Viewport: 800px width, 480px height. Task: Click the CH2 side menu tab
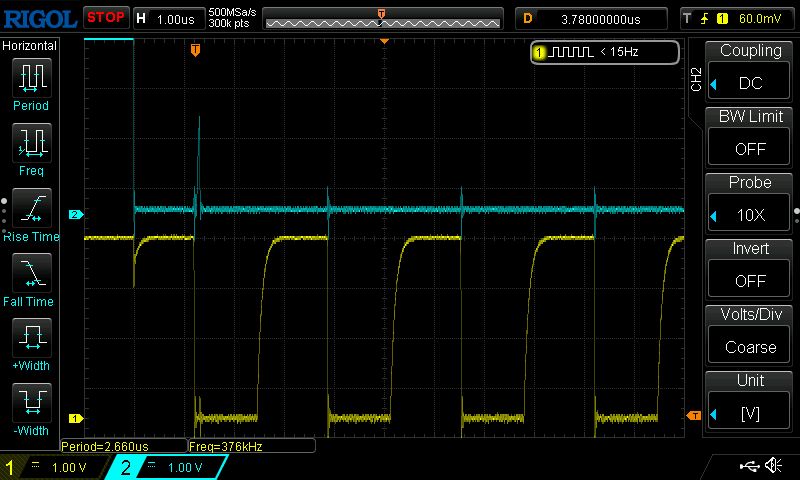[696, 80]
